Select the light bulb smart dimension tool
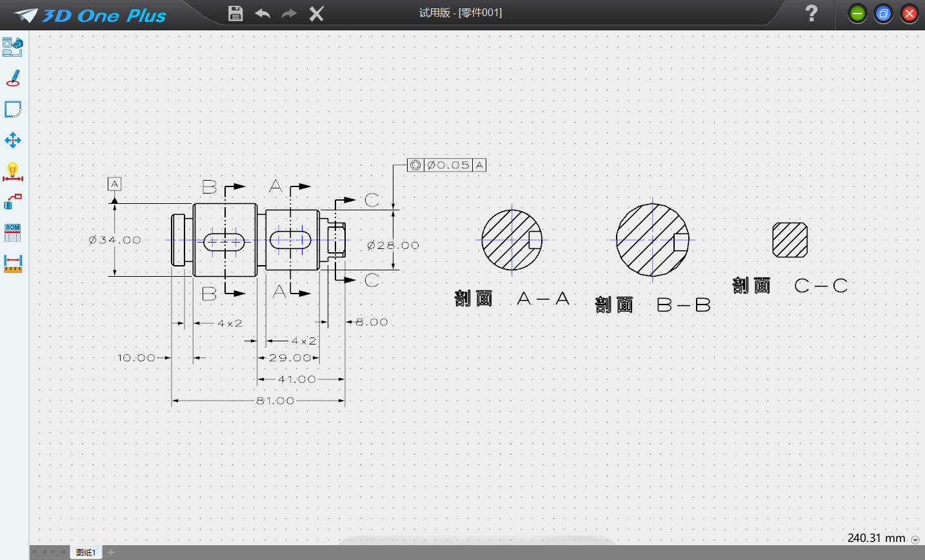The image size is (925, 560). [x=13, y=172]
